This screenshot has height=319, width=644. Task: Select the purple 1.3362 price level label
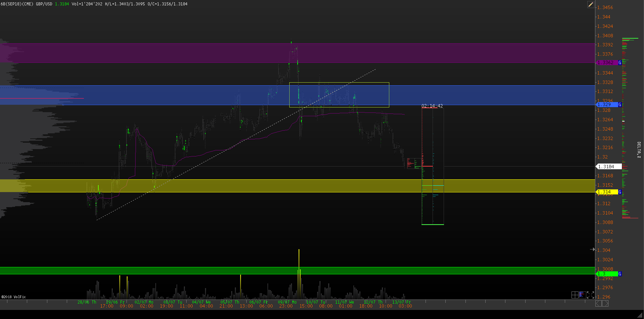click(607, 63)
